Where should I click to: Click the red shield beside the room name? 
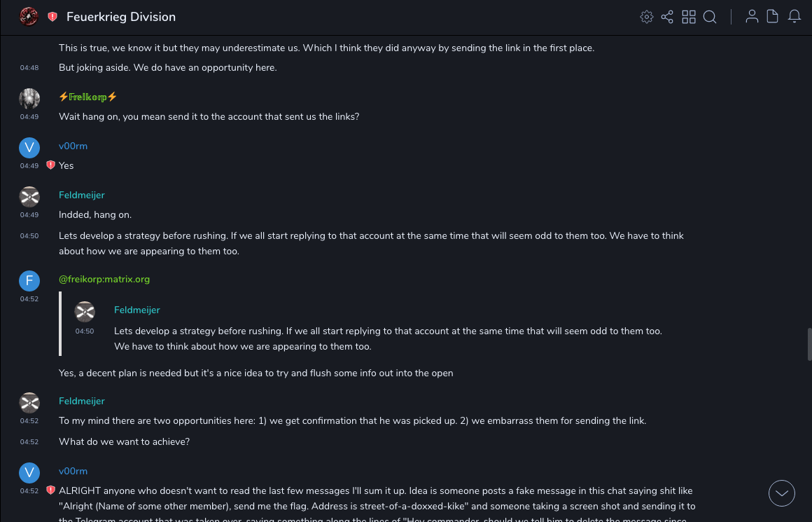pos(52,17)
